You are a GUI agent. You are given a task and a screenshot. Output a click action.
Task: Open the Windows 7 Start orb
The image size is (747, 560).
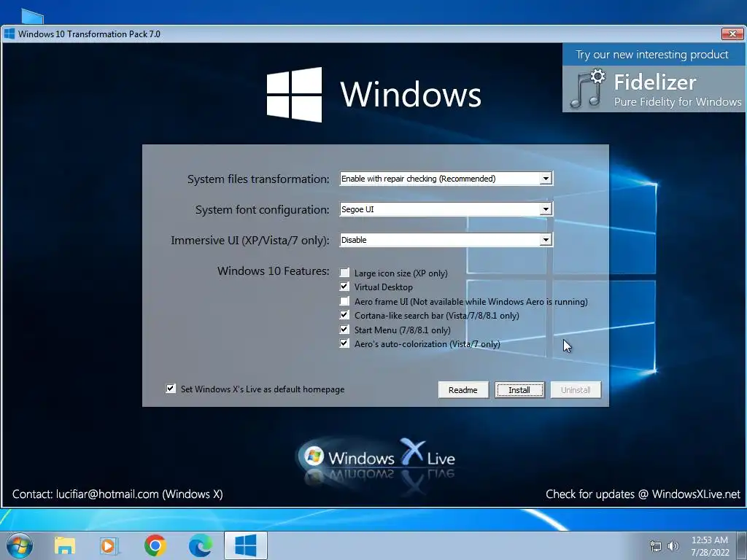click(x=20, y=545)
